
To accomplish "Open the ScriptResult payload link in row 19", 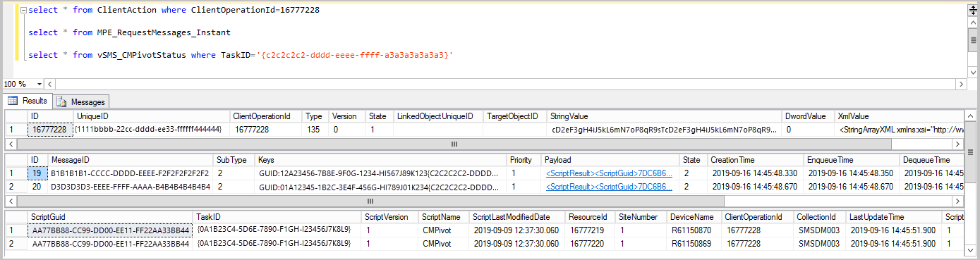I will coord(608,173).
